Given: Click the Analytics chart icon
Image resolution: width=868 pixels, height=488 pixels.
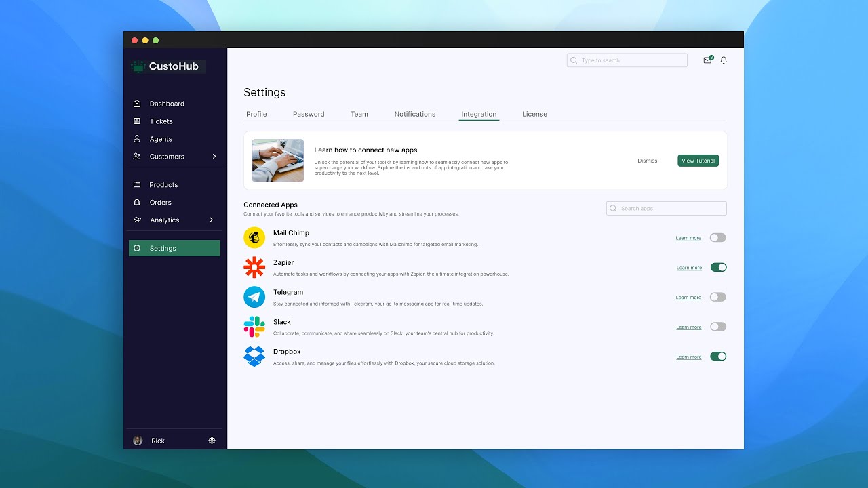Looking at the screenshot, I should click(137, 220).
